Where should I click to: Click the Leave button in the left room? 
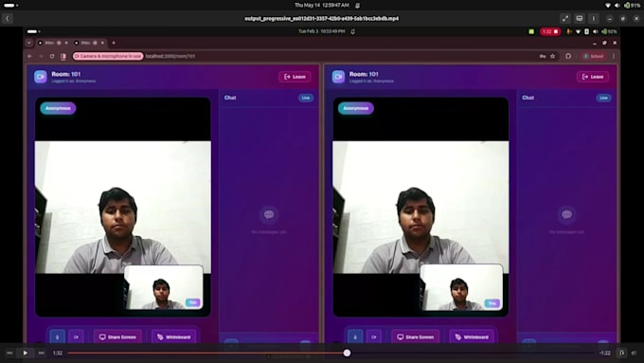295,77
